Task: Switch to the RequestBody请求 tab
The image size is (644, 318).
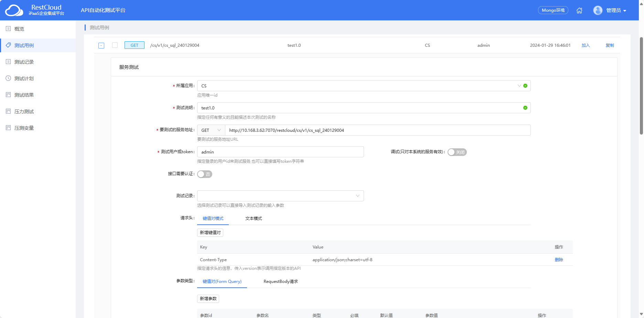Action: (280, 282)
